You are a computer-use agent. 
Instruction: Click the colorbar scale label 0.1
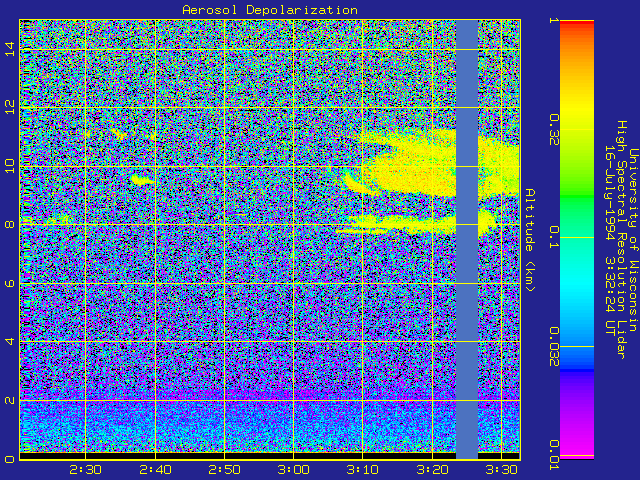click(553, 237)
